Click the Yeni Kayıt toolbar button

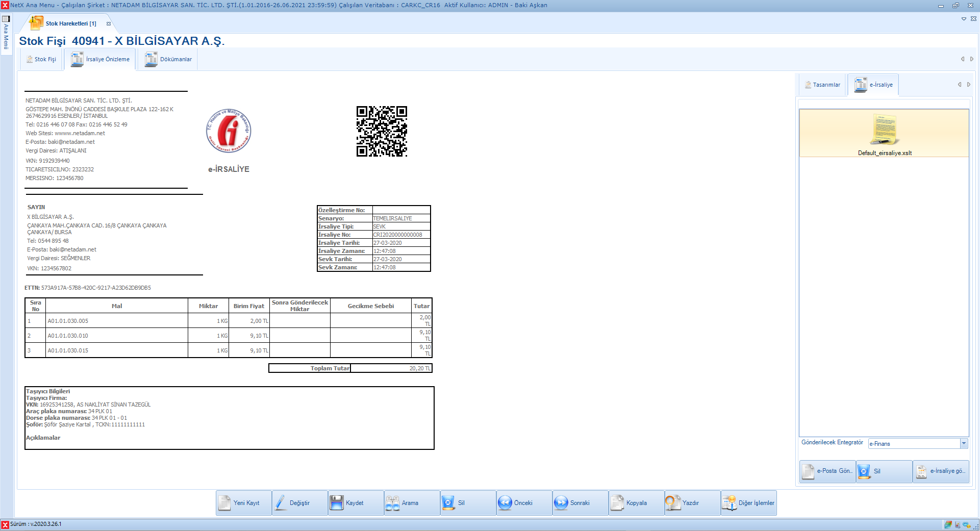point(243,503)
